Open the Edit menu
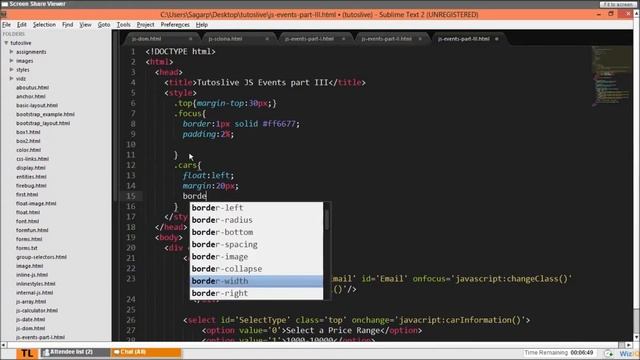Image resolution: width=640 pixels, height=360 pixels. [22, 25]
